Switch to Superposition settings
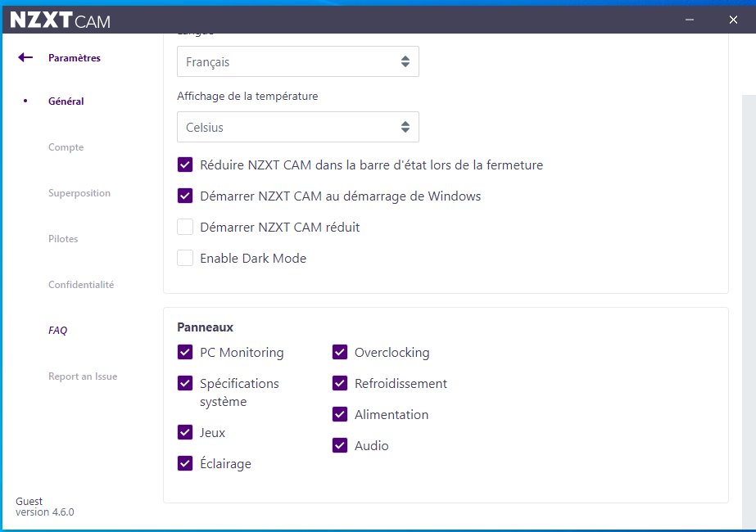 pos(79,193)
